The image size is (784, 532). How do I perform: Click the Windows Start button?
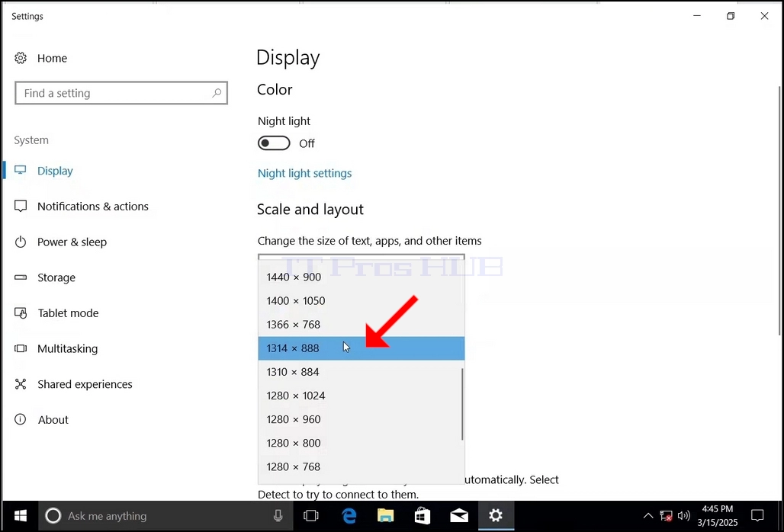[21, 515]
